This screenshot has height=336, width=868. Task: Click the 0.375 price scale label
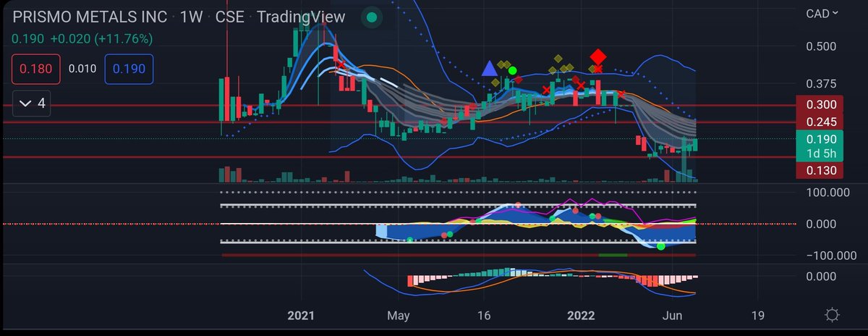(822, 84)
